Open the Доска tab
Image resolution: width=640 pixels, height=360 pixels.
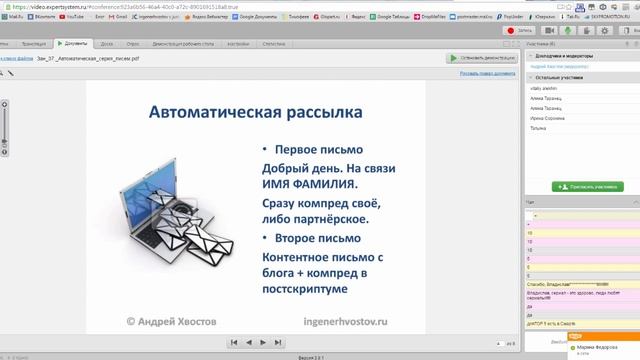click(x=107, y=44)
